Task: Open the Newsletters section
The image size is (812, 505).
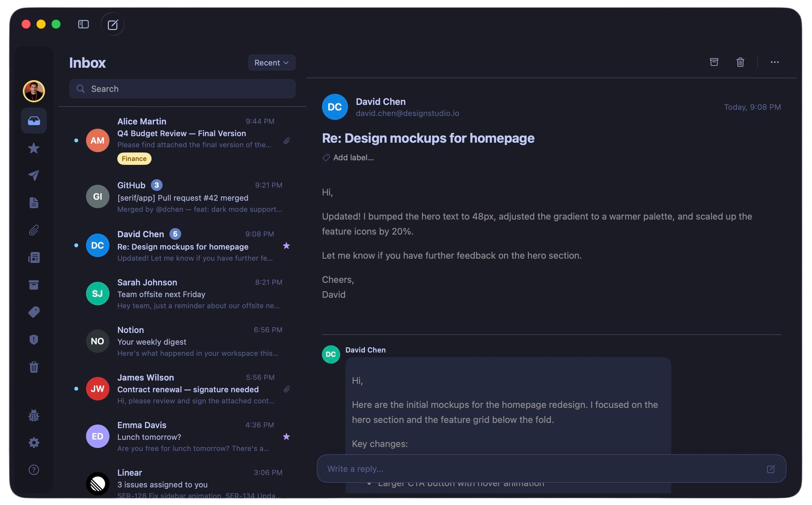Action: pos(34,257)
